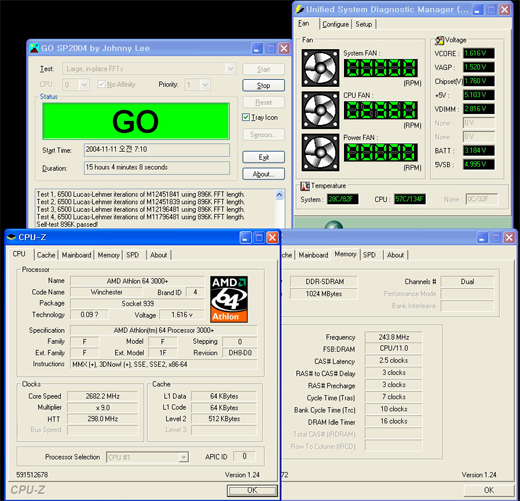Open the Configure tab in Diagnostic Manager
The width and height of the screenshot is (520, 501).
(335, 24)
